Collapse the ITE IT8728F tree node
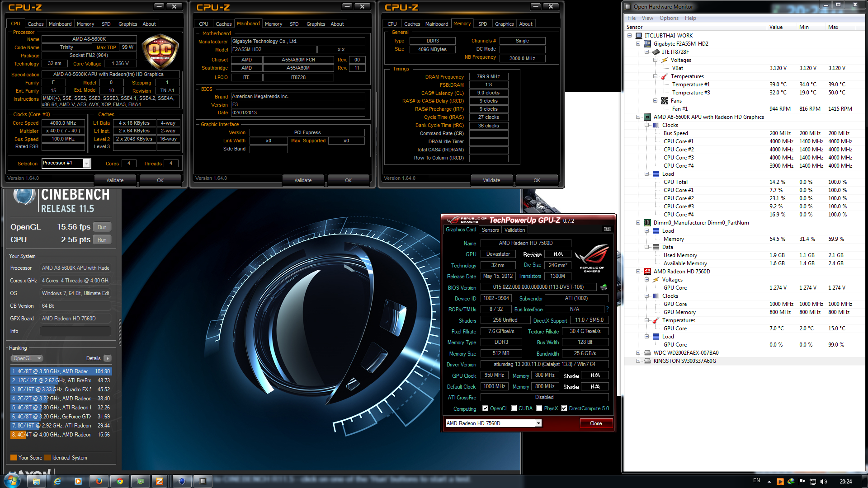868x488 pixels. pyautogui.click(x=647, y=52)
